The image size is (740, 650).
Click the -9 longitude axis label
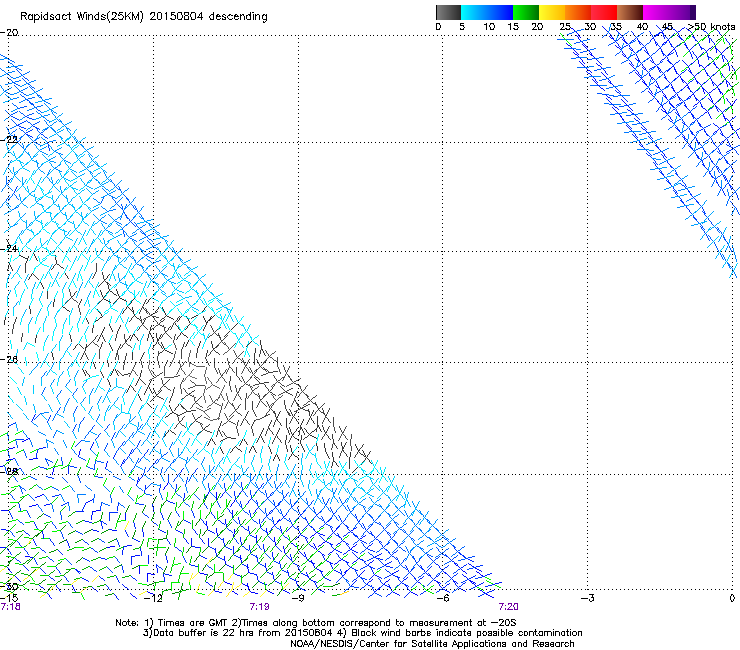(x=298, y=598)
